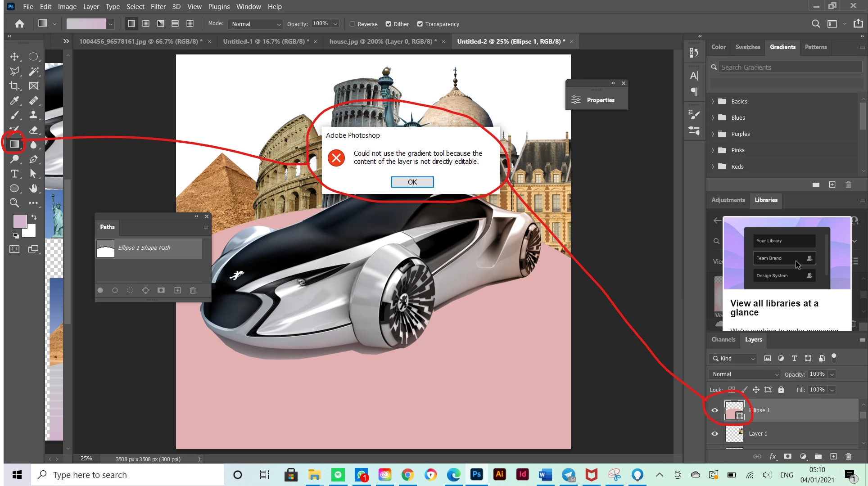Click the foreground color swatch
The width and height of the screenshot is (868, 486).
20,221
